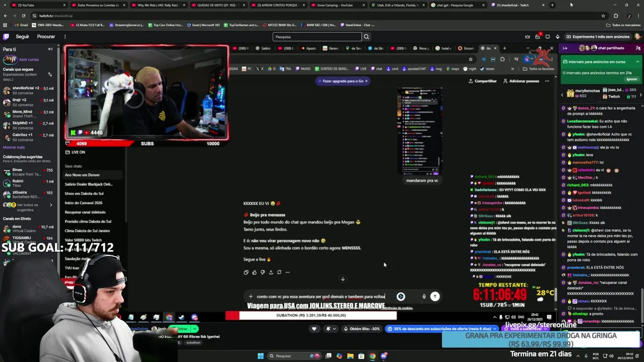
Task: Open the Twitch whispers icon
Action: (x=547, y=37)
